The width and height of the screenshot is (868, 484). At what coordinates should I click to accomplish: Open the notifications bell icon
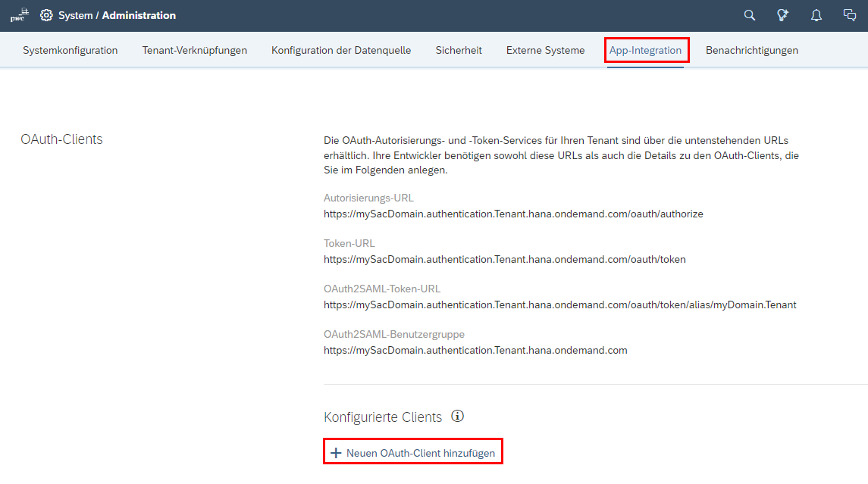[x=816, y=15]
